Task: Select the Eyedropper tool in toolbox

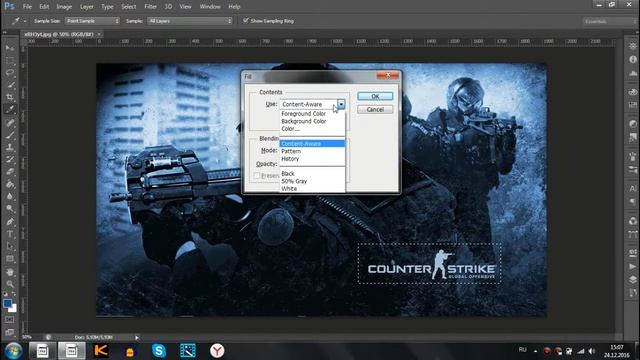Action: click(10, 109)
